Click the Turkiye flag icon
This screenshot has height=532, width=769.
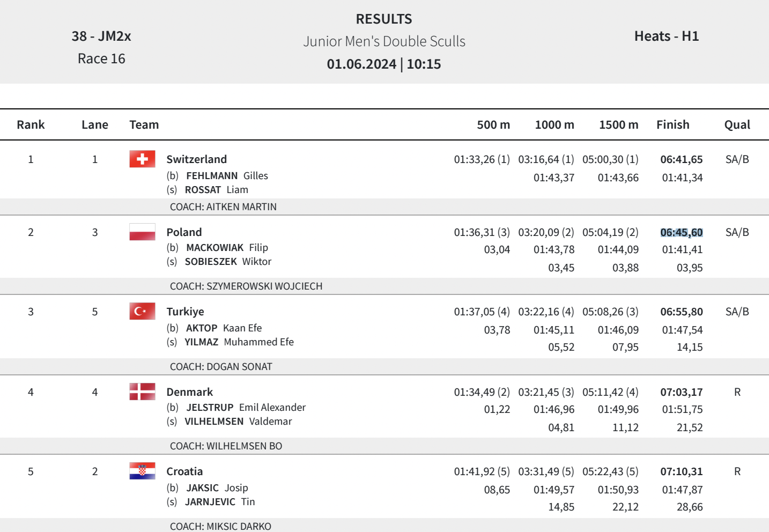[x=142, y=312]
